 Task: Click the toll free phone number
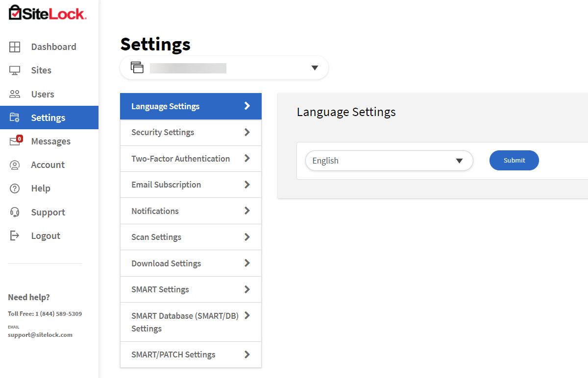(x=58, y=314)
